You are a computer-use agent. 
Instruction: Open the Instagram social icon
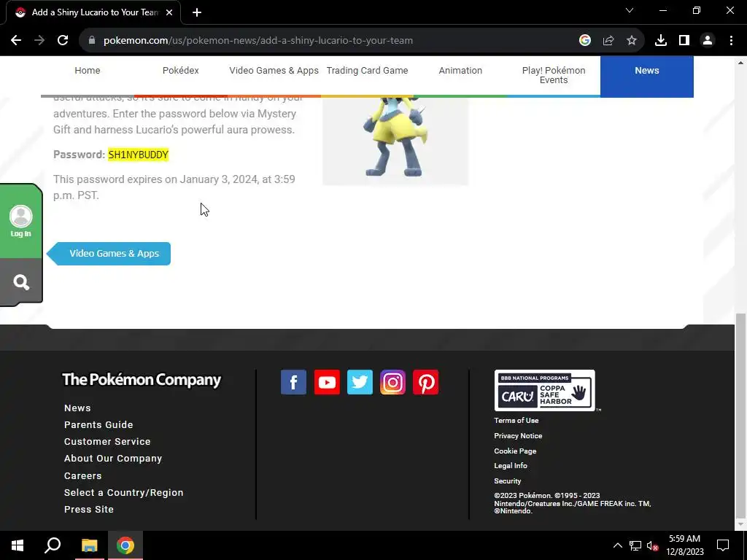392,382
